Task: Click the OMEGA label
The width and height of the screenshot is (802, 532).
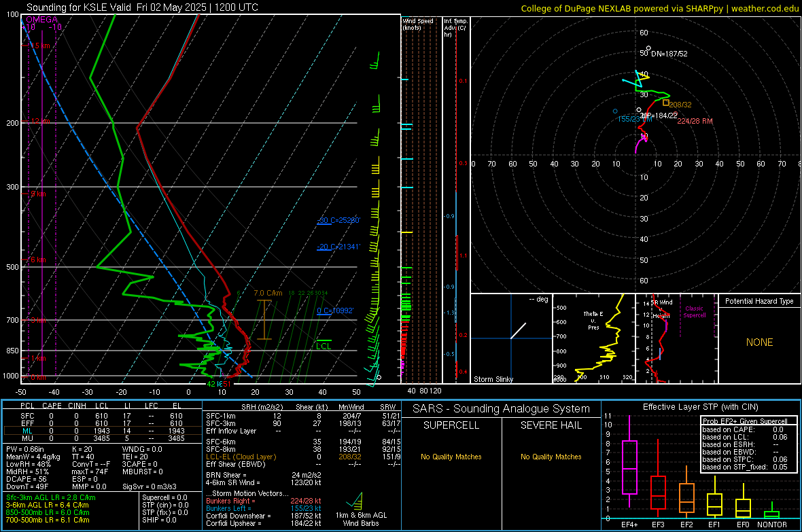Action: pos(42,20)
